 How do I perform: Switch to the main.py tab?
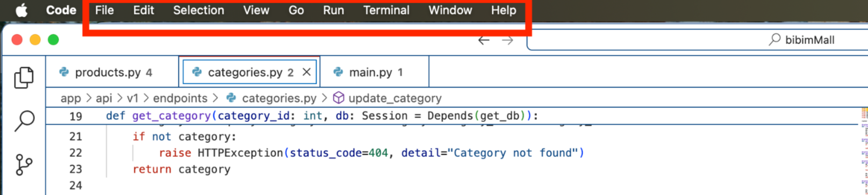(375, 72)
